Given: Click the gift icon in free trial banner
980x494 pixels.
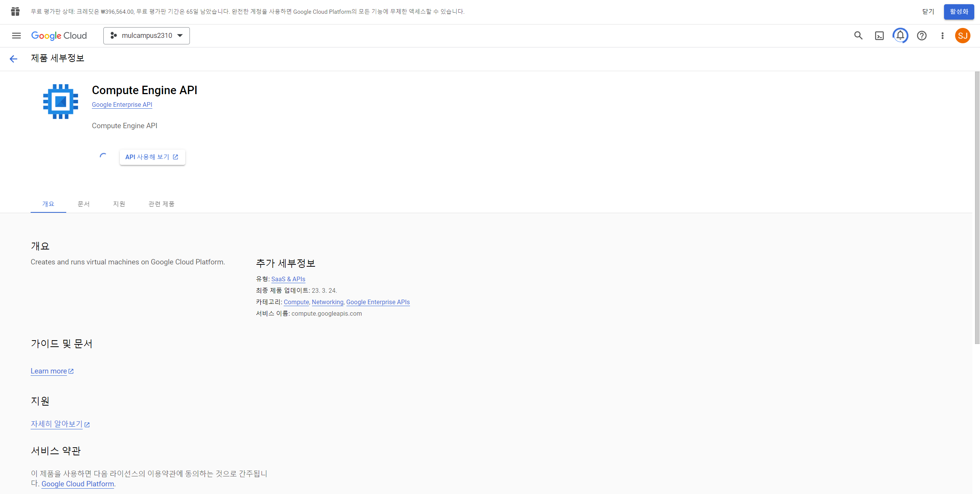Looking at the screenshot, I should (x=15, y=11).
